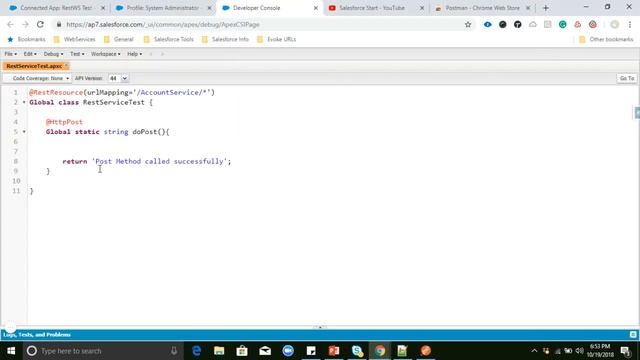Open the File menu
640x360 pixels.
11,54
